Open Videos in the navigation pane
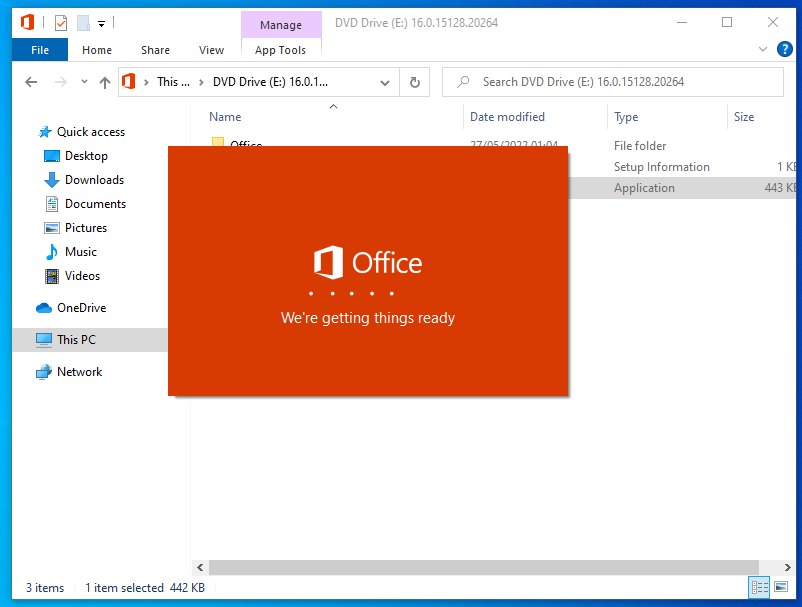Viewport: 802px width, 607px height. point(82,276)
